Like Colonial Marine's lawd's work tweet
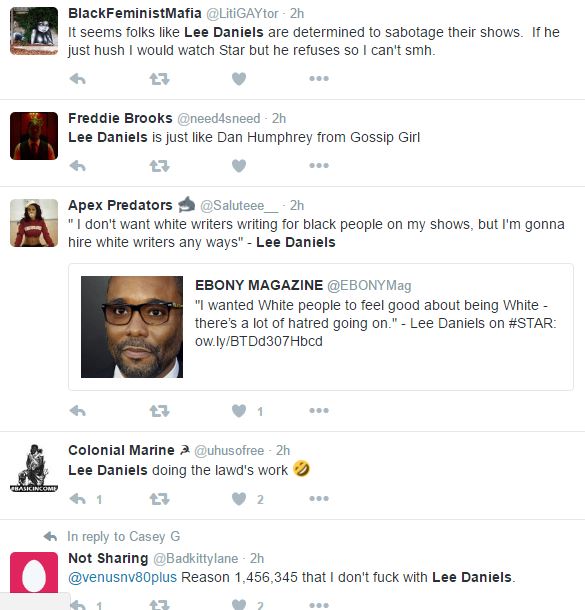 tap(239, 499)
